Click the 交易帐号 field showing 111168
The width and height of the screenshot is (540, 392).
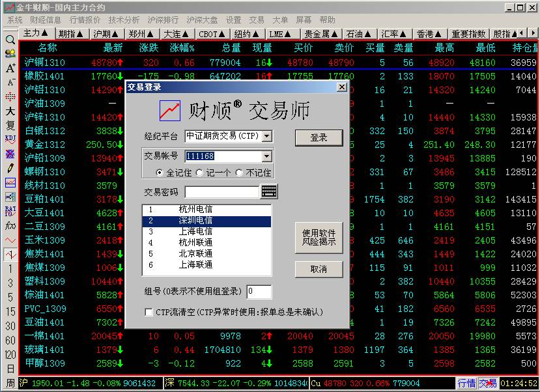click(x=224, y=156)
